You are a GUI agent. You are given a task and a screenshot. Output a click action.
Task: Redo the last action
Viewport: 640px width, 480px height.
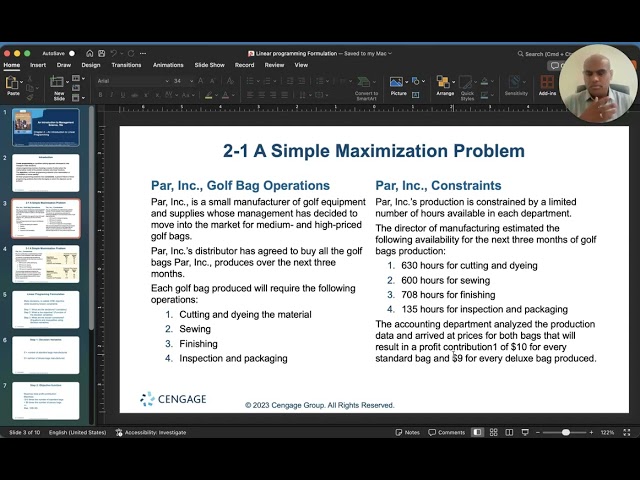pyautogui.click(x=131, y=53)
